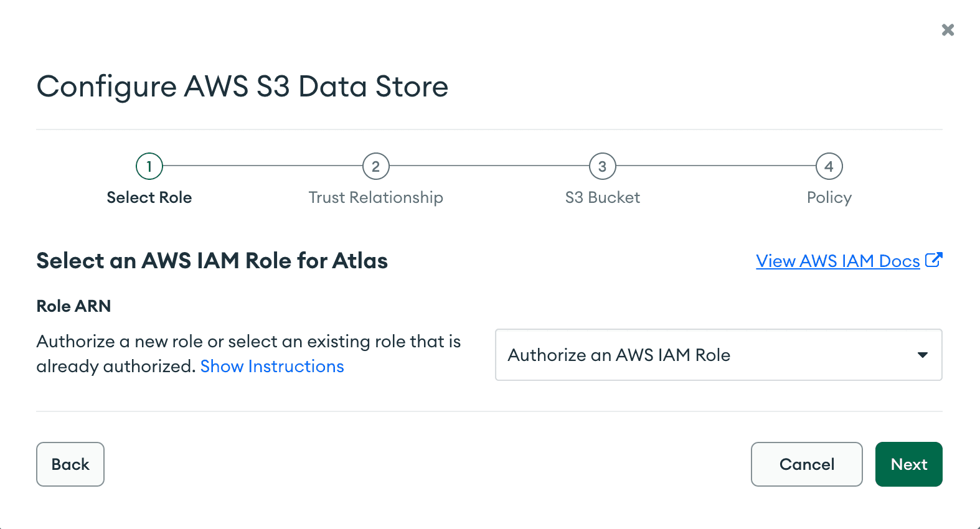
Task: Click the caret arrow in Role ARN dropdown
Action: click(922, 355)
